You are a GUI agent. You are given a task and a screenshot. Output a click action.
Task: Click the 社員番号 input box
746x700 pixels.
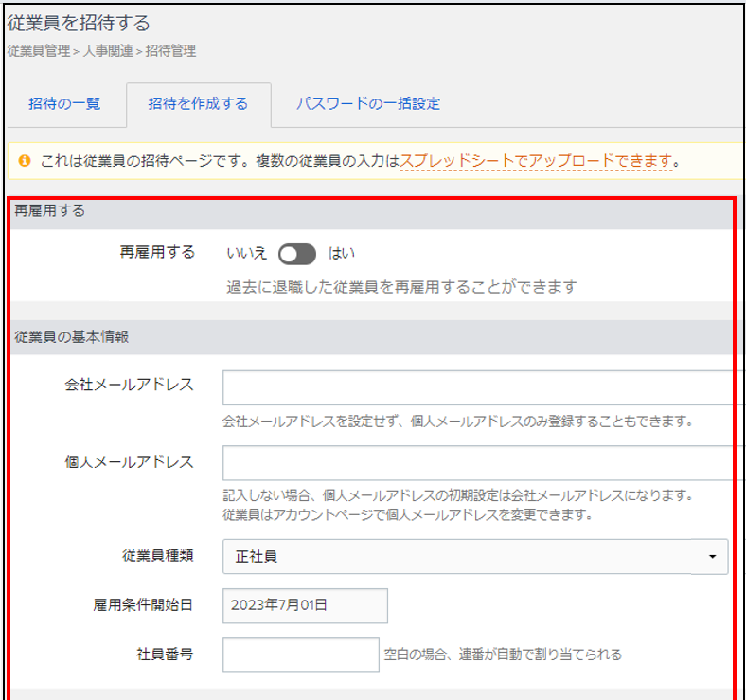pos(300,655)
